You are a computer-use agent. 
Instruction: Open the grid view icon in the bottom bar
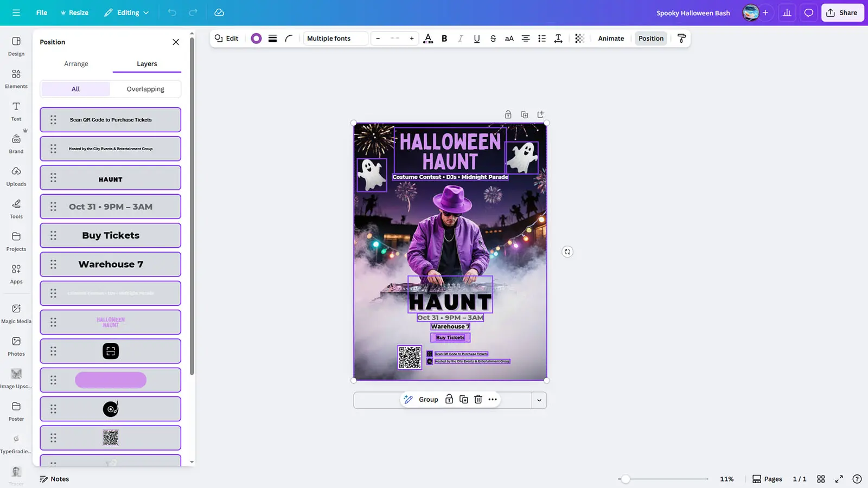pyautogui.click(x=821, y=479)
